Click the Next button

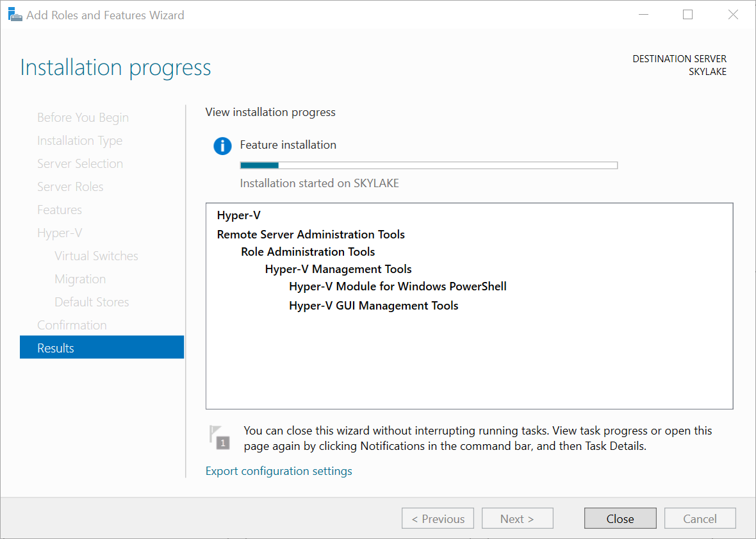517,518
